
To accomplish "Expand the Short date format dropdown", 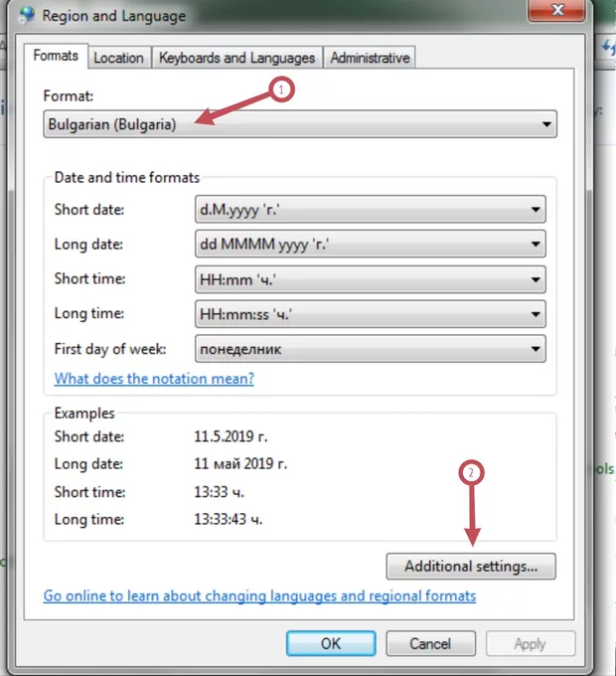I will pyautogui.click(x=370, y=210).
